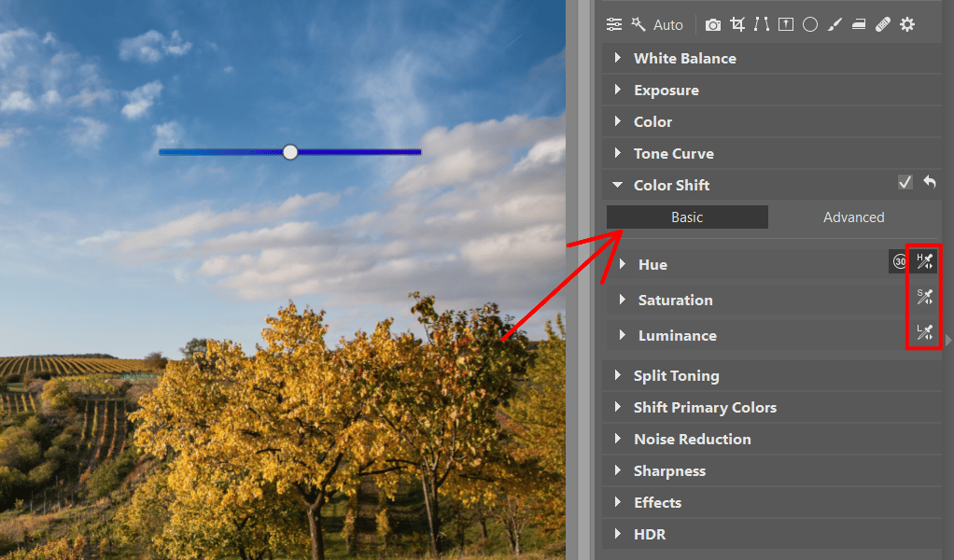Select the Straighten Lines tool
Image resolution: width=954 pixels, height=560 pixels.
click(x=761, y=24)
